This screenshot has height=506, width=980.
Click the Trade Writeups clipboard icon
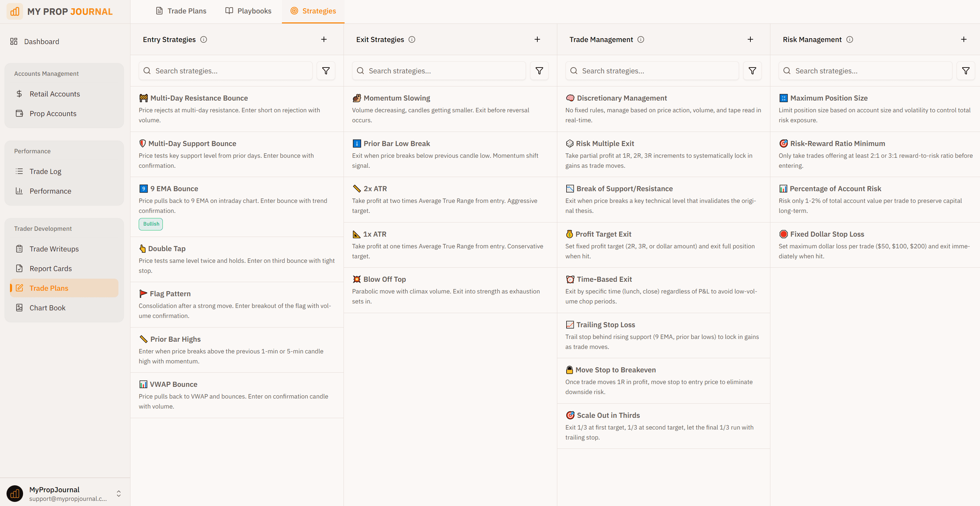(19, 249)
